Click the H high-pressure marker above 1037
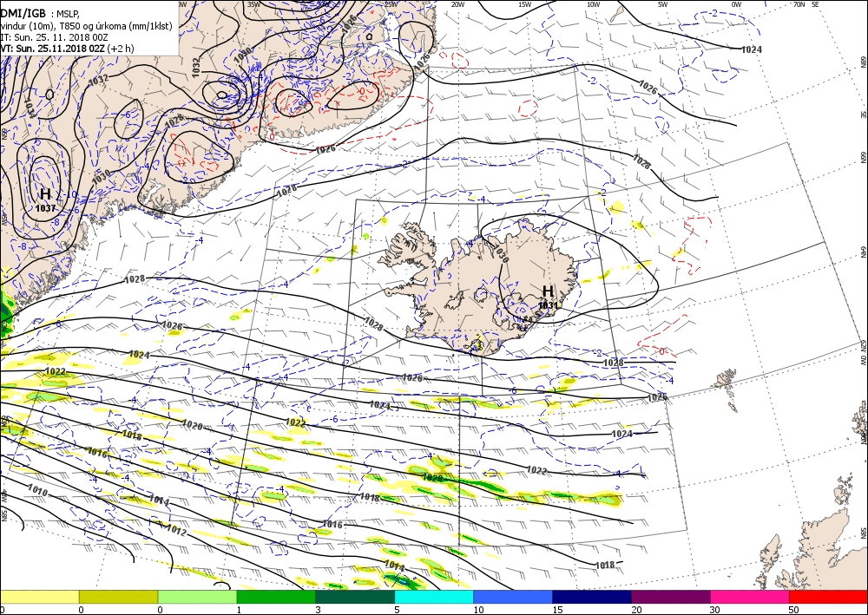The width and height of the screenshot is (868, 615). (45, 194)
